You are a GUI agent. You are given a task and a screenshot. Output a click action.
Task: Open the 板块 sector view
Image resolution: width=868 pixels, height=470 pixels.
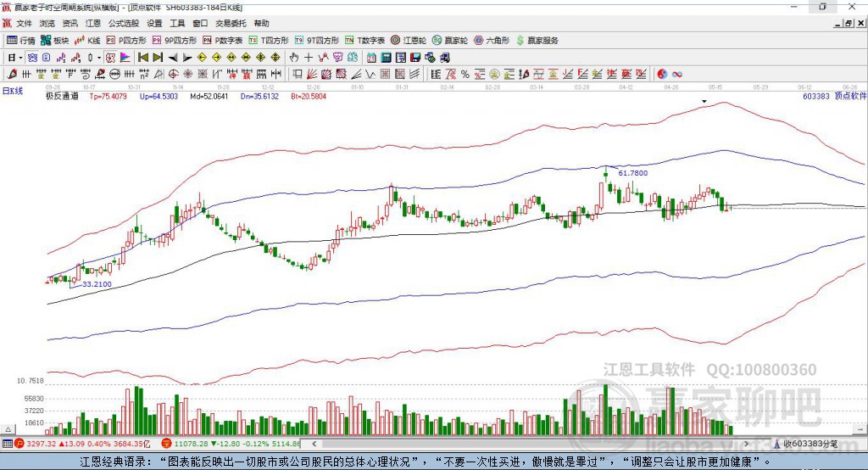55,41
